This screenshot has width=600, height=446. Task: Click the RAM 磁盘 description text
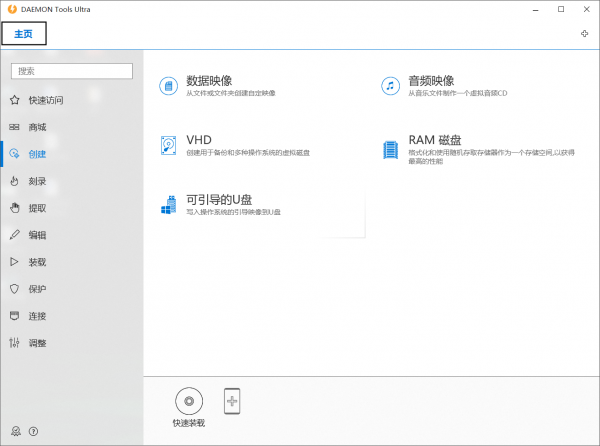pos(491,157)
